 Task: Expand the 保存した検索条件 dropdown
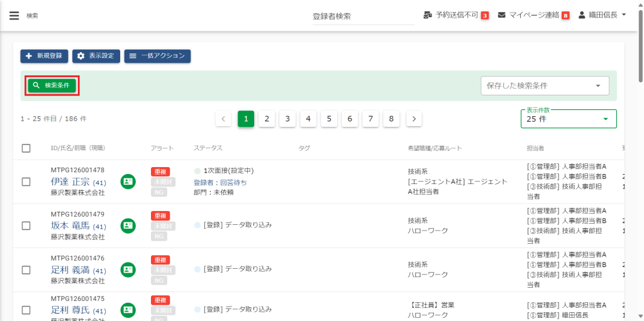tap(545, 86)
